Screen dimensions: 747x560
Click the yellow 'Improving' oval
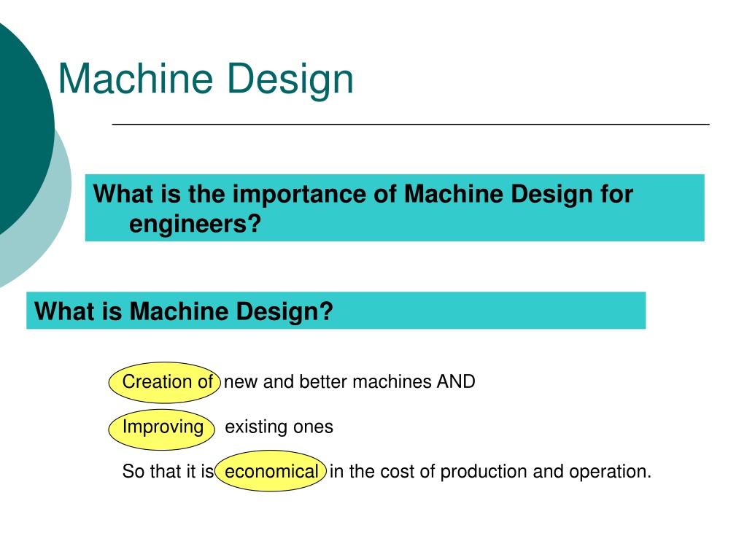[x=161, y=429]
